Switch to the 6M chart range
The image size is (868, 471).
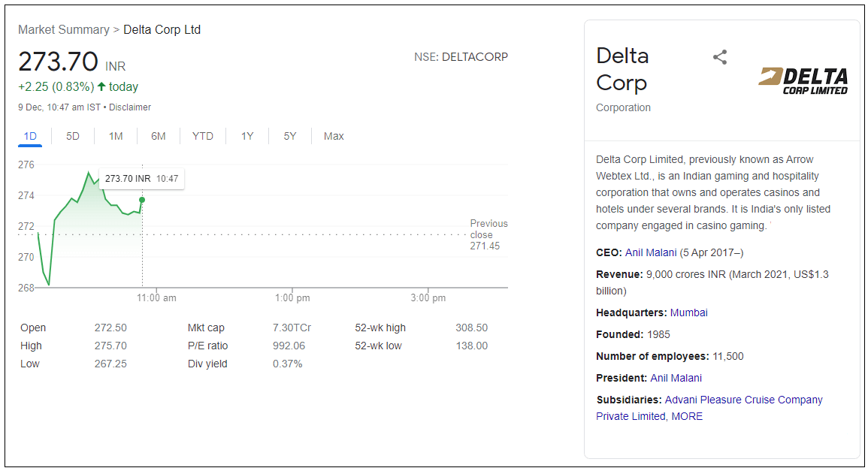click(x=159, y=136)
